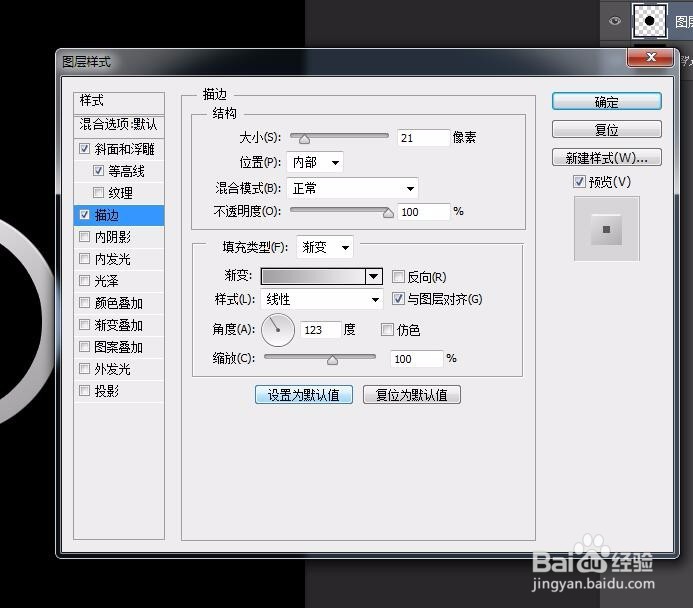Open 新建样式(W)... dialog
This screenshot has height=608, width=693.
pos(606,157)
